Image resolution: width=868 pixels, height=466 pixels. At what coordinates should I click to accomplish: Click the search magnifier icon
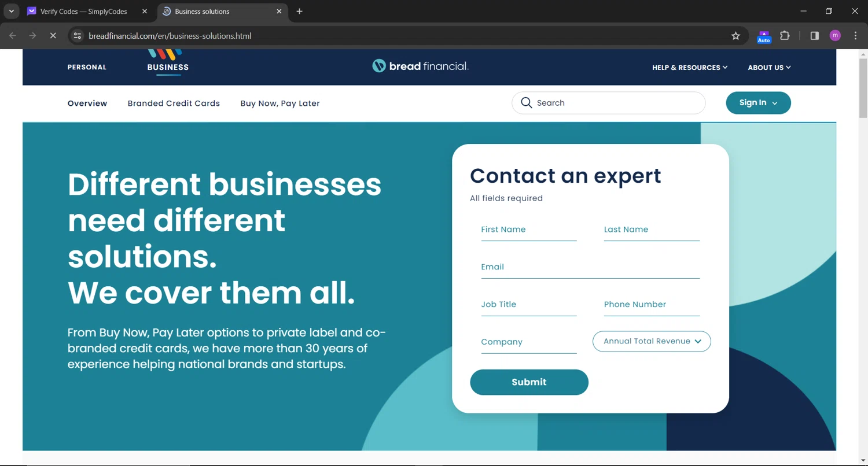click(526, 103)
